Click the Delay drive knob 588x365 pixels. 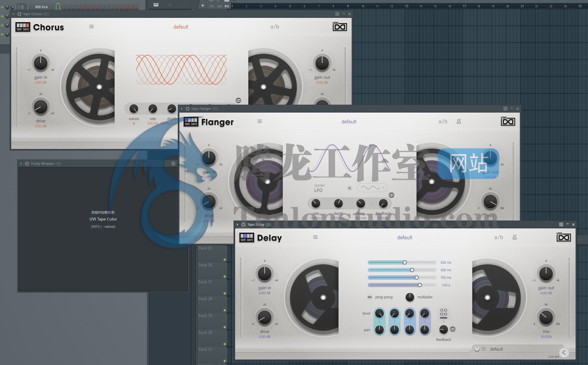click(264, 318)
